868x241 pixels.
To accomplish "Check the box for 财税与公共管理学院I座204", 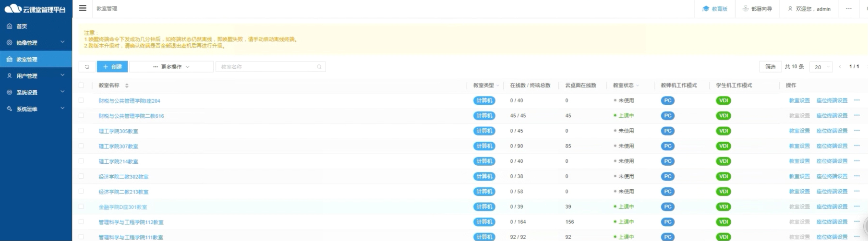I will click(81, 100).
